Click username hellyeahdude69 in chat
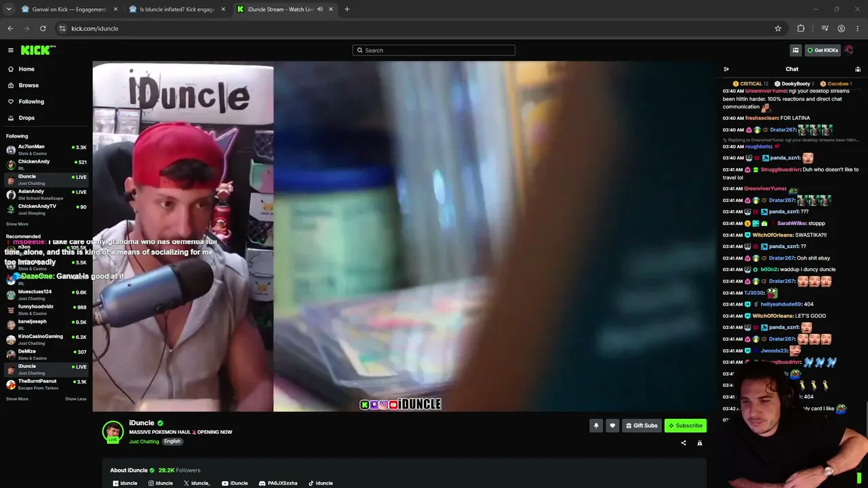The height and width of the screenshot is (488, 868). pos(781,304)
